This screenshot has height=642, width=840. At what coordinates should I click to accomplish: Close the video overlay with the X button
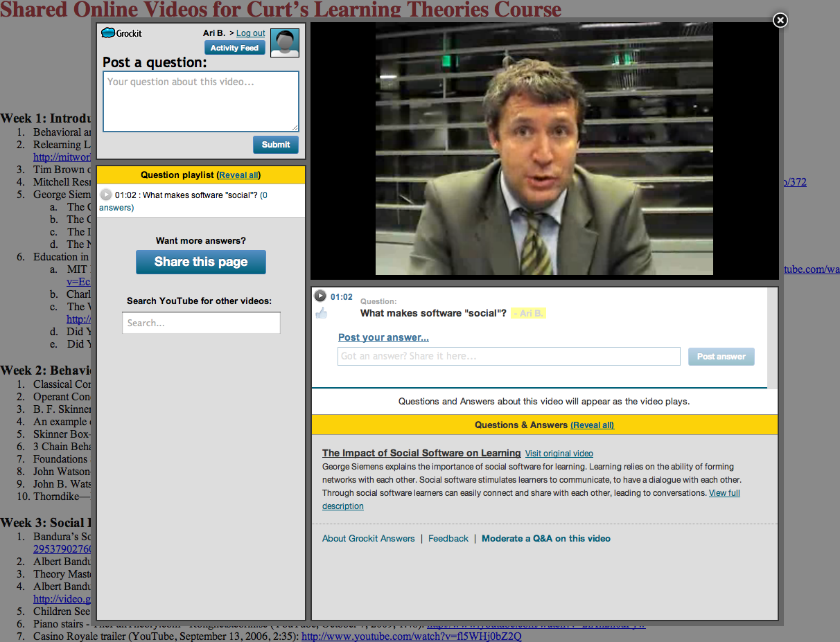tap(780, 20)
